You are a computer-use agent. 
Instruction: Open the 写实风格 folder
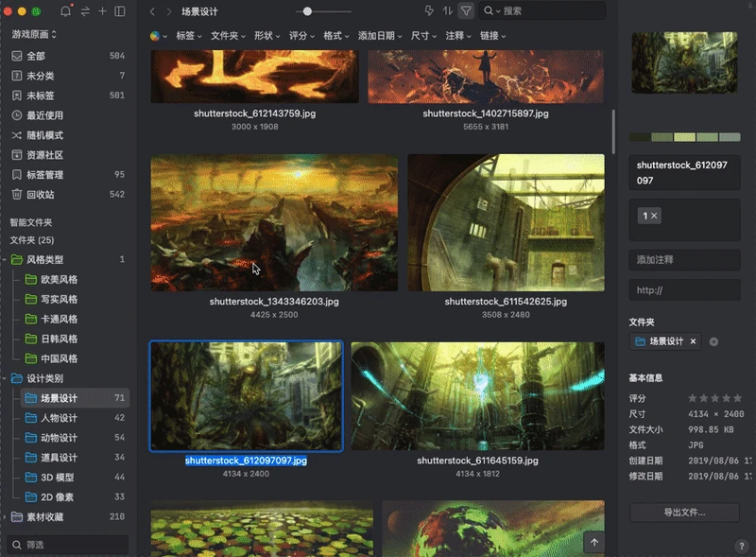(76, 299)
